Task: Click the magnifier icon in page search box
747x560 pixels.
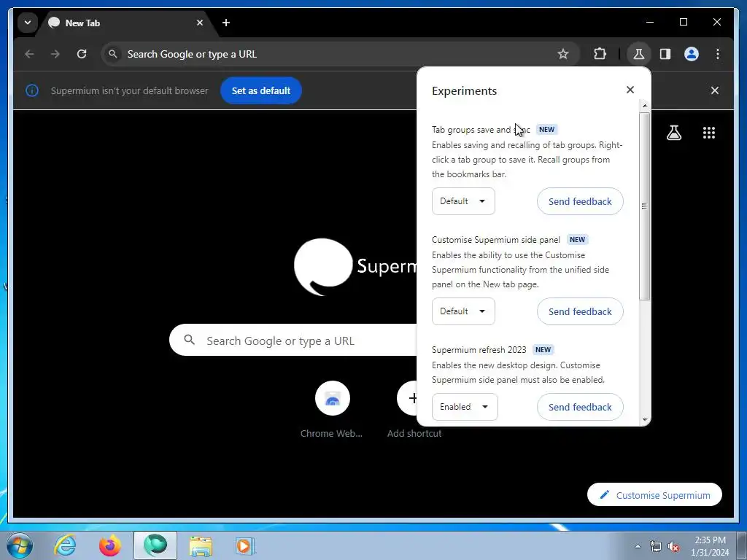Action: (190, 340)
